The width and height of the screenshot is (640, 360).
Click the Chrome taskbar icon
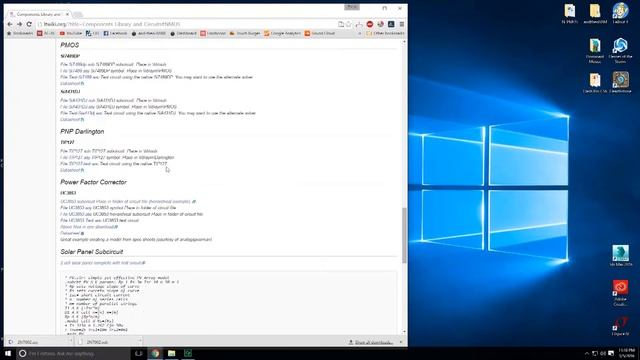click(155, 353)
